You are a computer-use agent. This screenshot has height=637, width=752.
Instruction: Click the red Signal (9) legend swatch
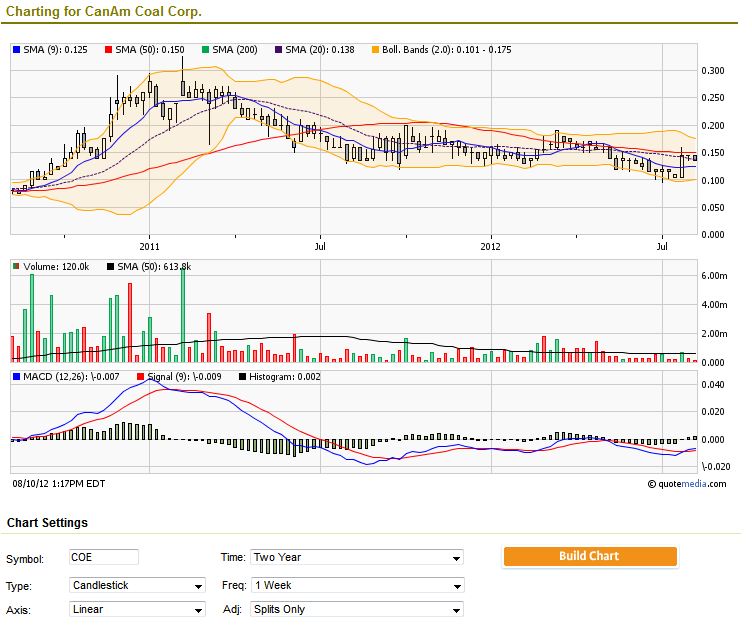coord(141,377)
